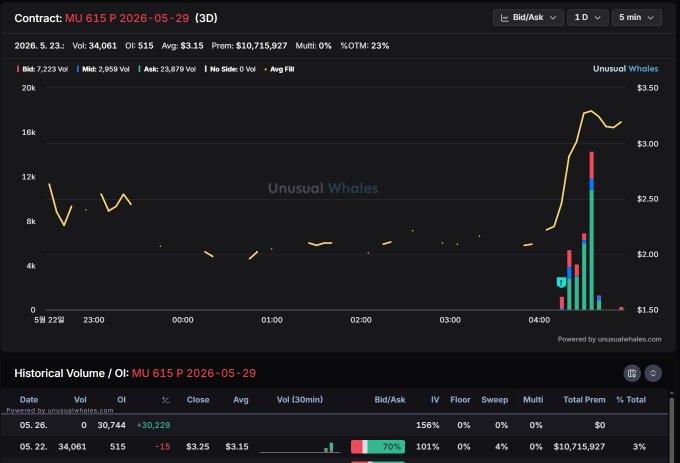Screen dimensions: 680x463
Task: Sort by the % Total column
Action: coord(631,400)
